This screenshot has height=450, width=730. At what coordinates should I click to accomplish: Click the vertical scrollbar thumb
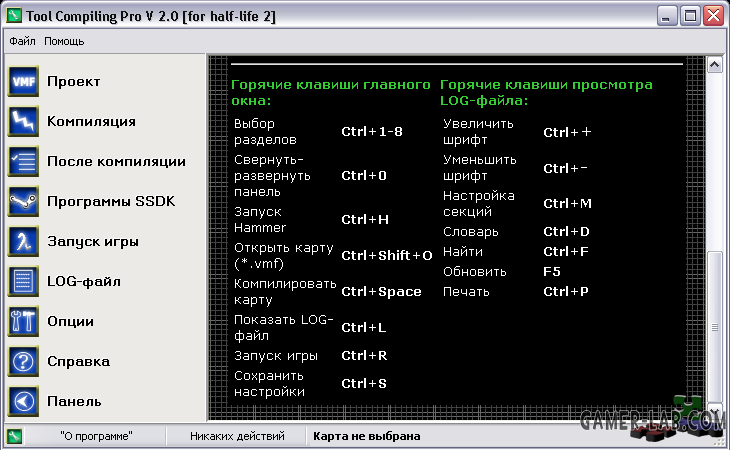pyautogui.click(x=715, y=328)
